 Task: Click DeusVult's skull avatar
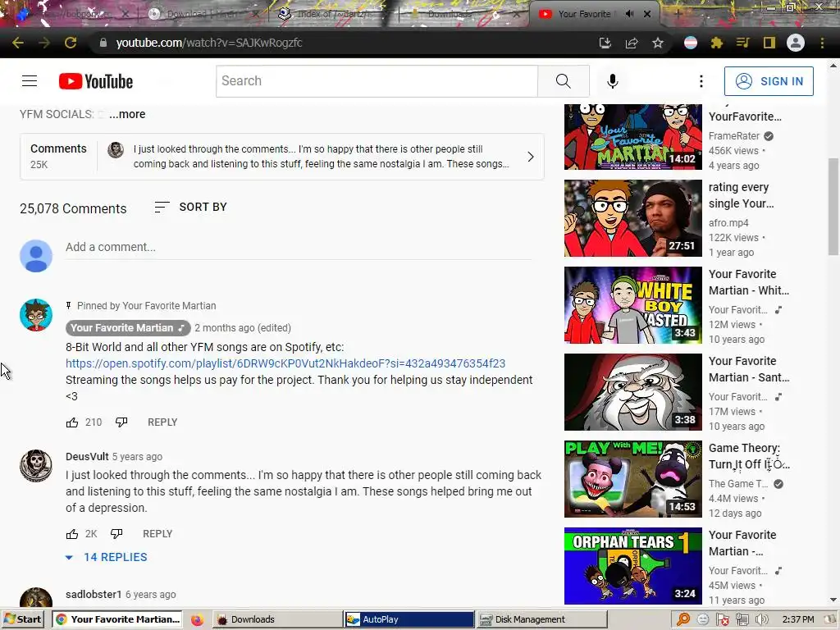tap(36, 466)
